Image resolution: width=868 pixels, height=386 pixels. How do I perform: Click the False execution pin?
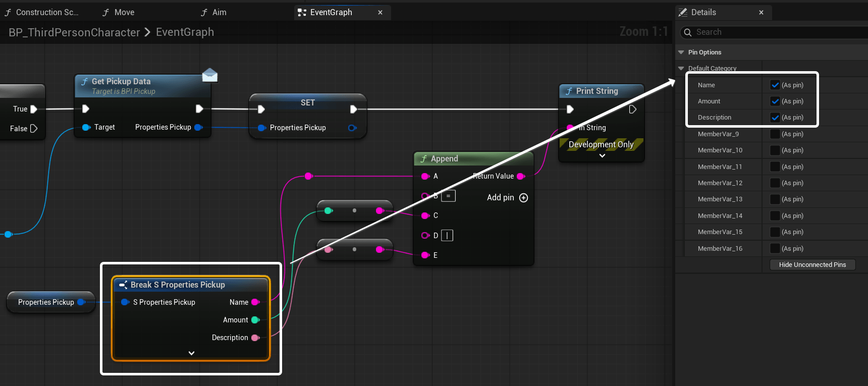click(x=34, y=129)
